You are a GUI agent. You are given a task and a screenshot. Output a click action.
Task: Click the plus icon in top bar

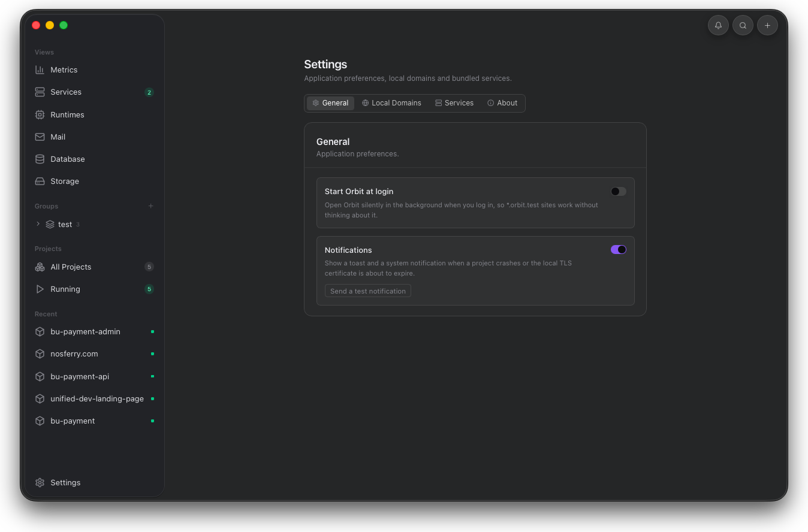click(767, 25)
